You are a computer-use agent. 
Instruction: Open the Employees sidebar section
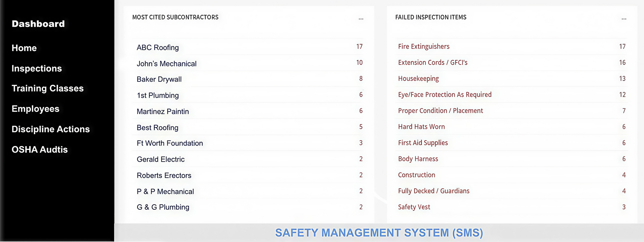pos(36,109)
